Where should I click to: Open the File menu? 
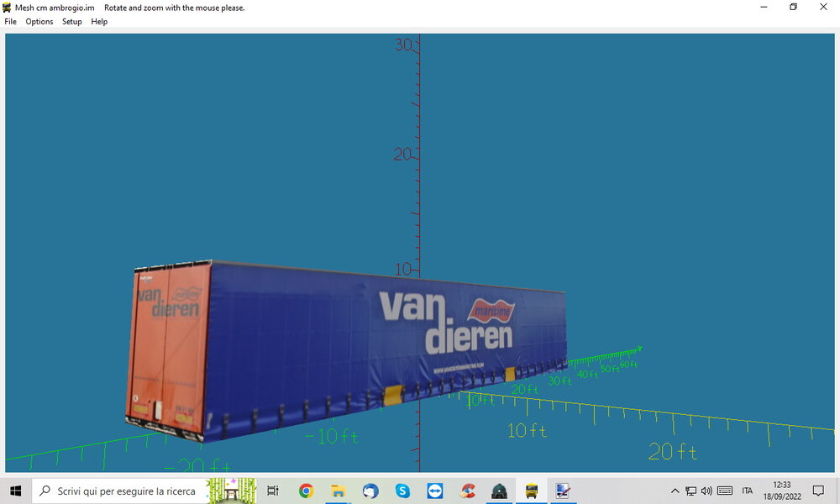[11, 22]
